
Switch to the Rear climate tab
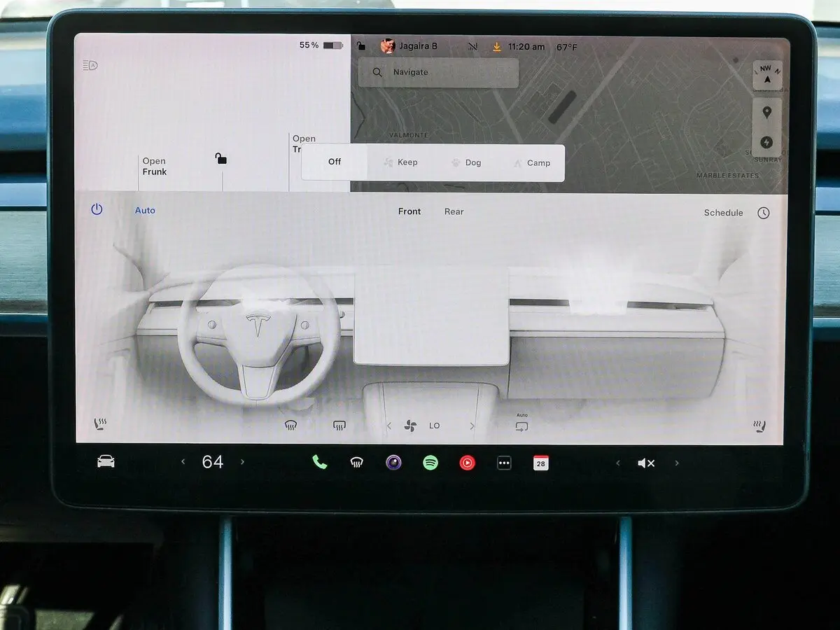pyautogui.click(x=454, y=211)
